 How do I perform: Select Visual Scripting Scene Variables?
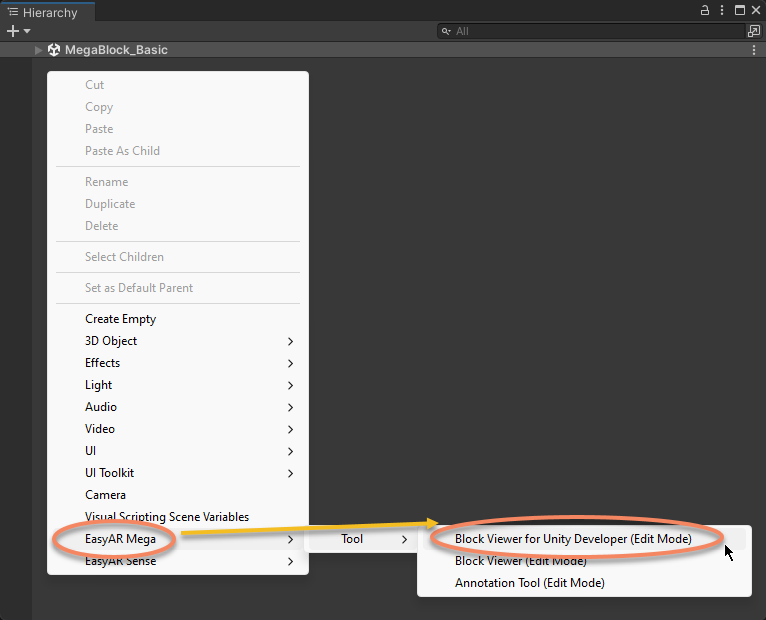pos(178,517)
